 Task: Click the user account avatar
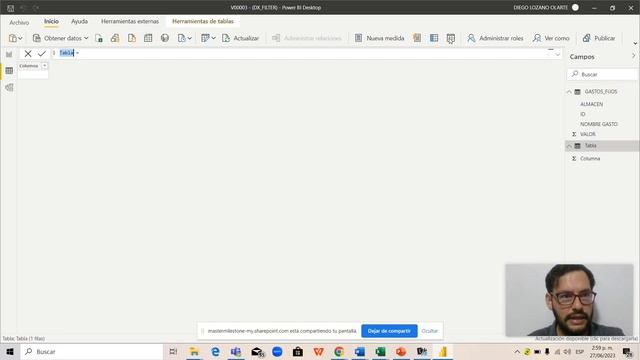tap(575, 7)
